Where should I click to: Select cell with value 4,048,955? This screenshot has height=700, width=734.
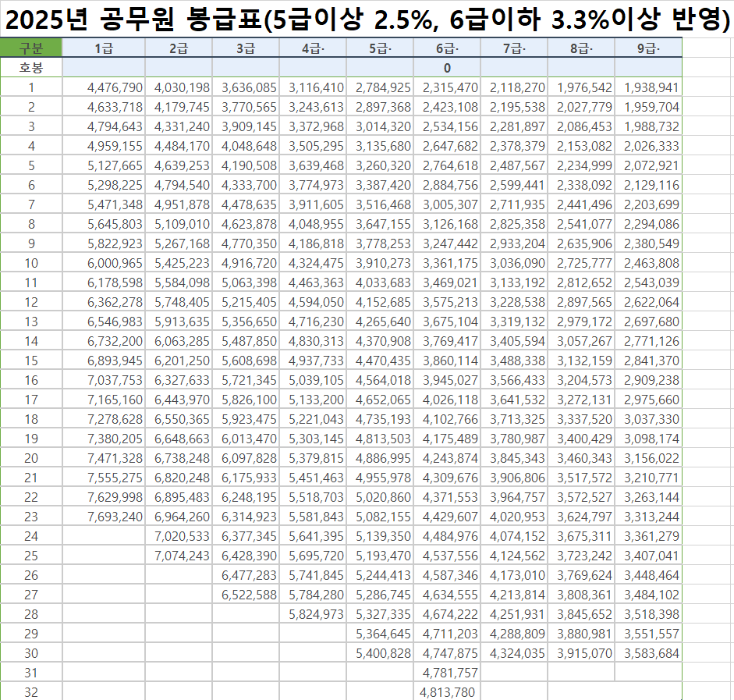313,224
